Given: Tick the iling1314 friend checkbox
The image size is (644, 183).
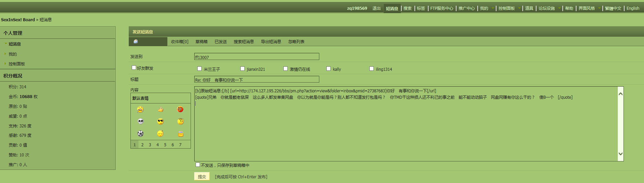Looking at the screenshot, I should tap(371, 68).
